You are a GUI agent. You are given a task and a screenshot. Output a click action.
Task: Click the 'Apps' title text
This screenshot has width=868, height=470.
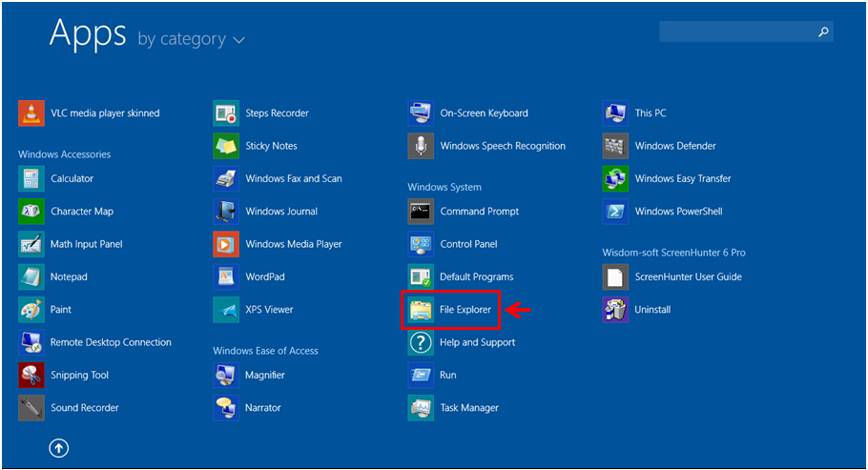pos(88,34)
